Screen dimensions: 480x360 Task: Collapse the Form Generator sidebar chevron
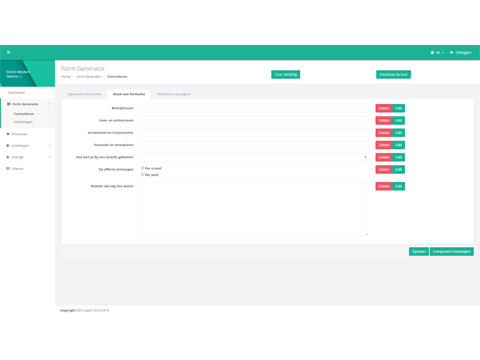[x=49, y=104]
